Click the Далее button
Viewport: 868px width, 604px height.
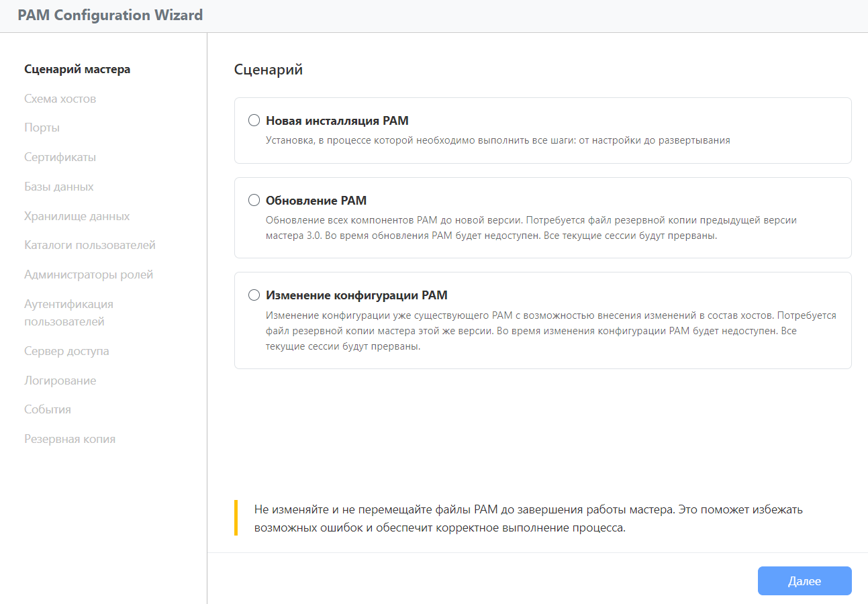coord(804,581)
